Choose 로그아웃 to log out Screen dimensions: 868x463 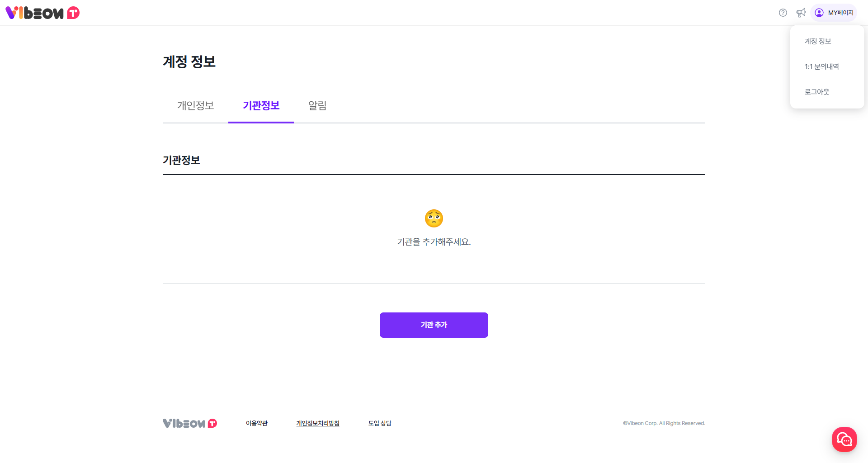coord(817,92)
